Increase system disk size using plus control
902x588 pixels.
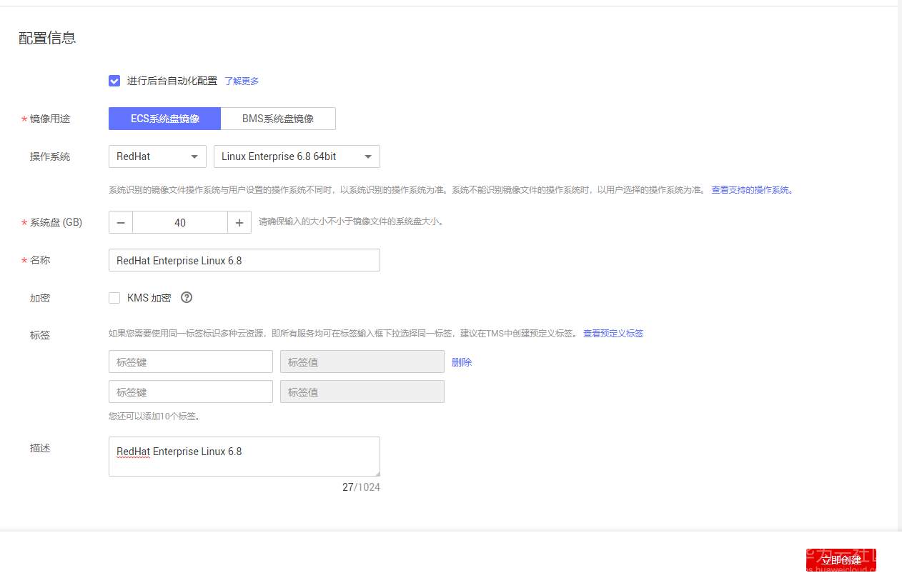239,222
